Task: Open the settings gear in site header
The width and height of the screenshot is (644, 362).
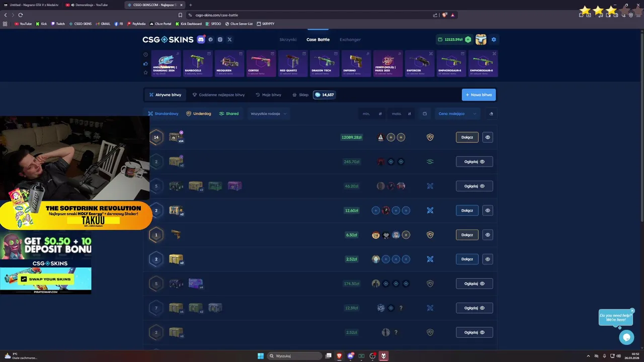Action: click(494, 39)
